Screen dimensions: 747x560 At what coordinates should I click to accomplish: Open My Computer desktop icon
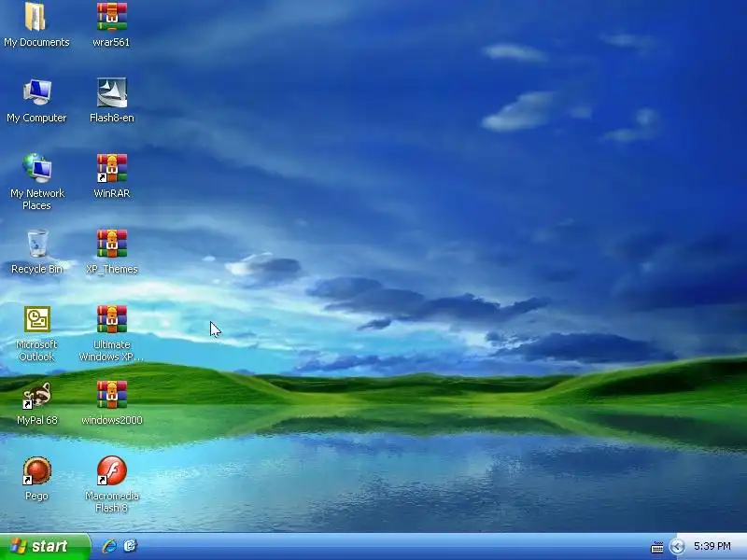[x=36, y=91]
